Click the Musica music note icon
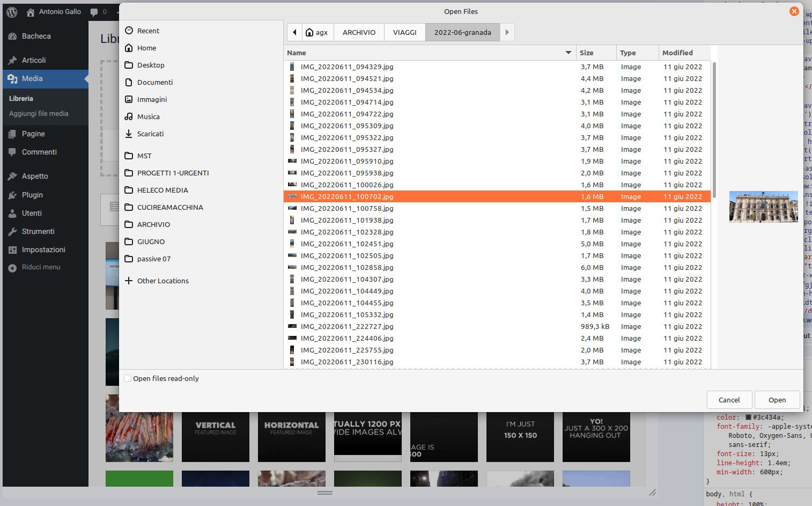This screenshot has height=506, width=812. coord(129,116)
